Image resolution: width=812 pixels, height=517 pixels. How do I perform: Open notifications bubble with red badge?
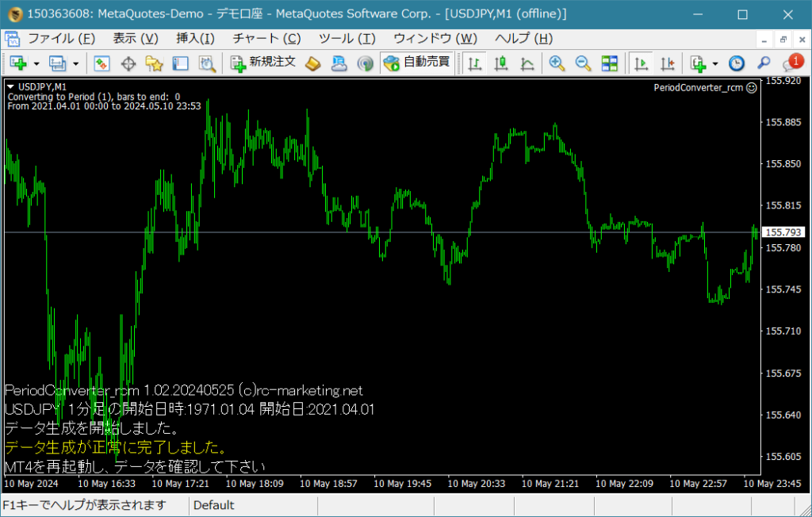pos(791,63)
